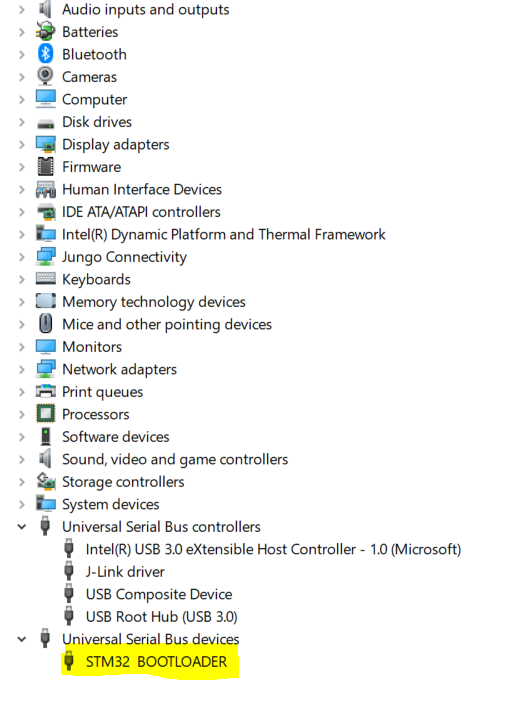Click the Display adapters icon
526x705 pixels.
45,144
